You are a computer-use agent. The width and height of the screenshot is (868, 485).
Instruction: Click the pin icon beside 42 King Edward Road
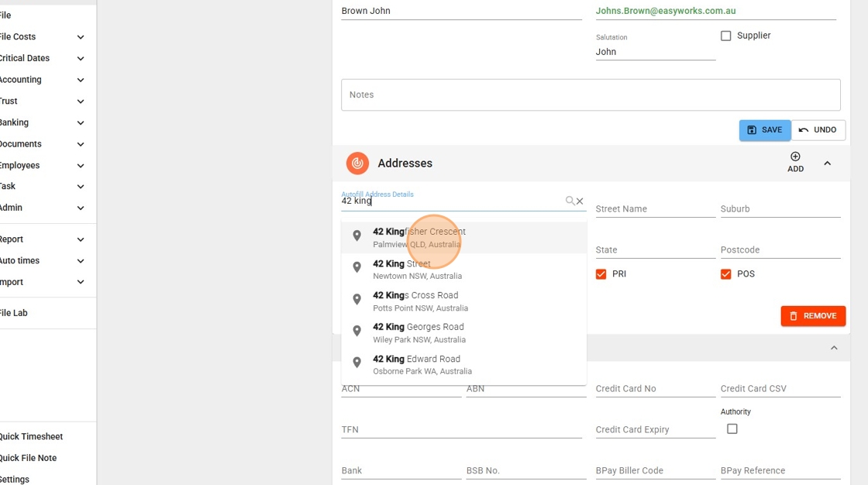[x=356, y=363]
